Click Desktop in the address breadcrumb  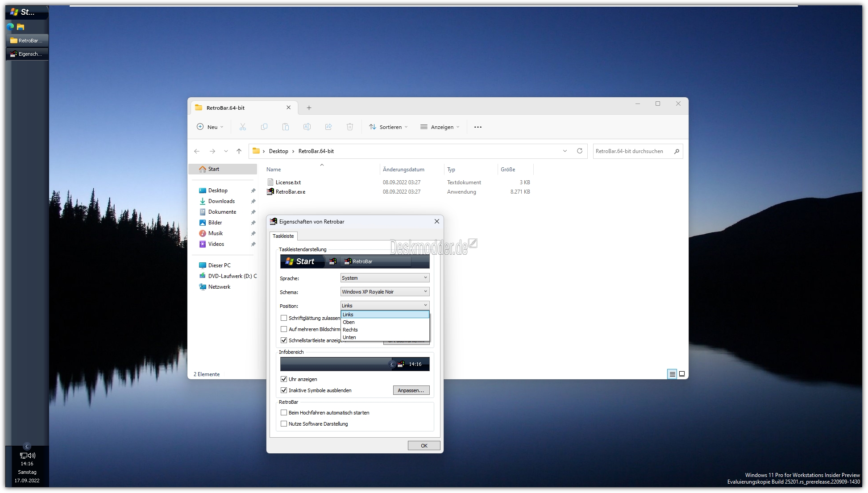(x=278, y=151)
